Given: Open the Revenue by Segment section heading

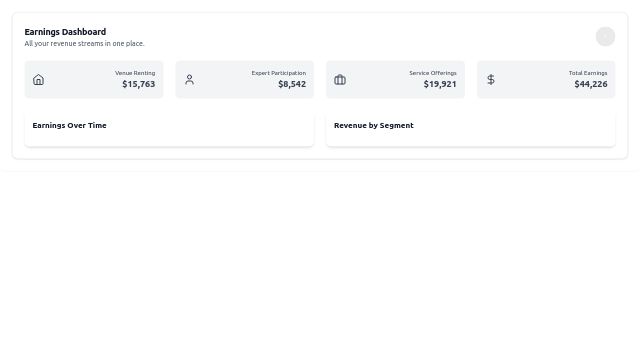Looking at the screenshot, I should point(374,125).
